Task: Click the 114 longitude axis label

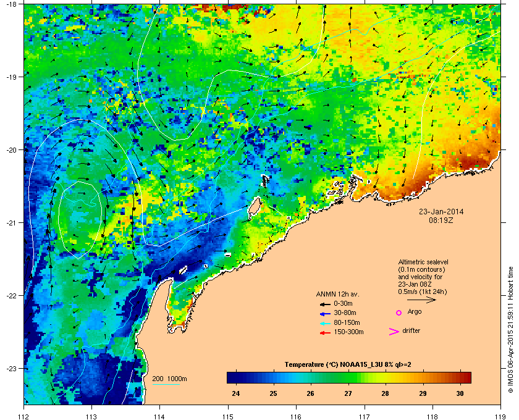Action: pyautogui.click(x=159, y=416)
